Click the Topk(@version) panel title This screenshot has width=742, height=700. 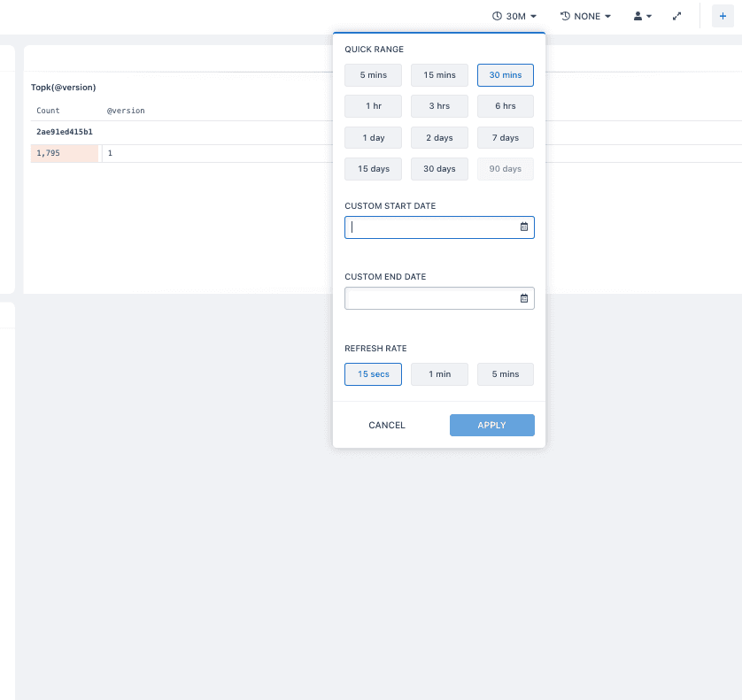pyautogui.click(x=64, y=88)
